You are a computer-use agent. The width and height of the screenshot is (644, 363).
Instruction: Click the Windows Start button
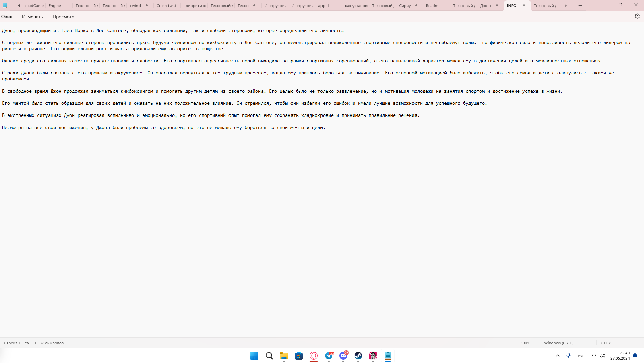coord(254,356)
